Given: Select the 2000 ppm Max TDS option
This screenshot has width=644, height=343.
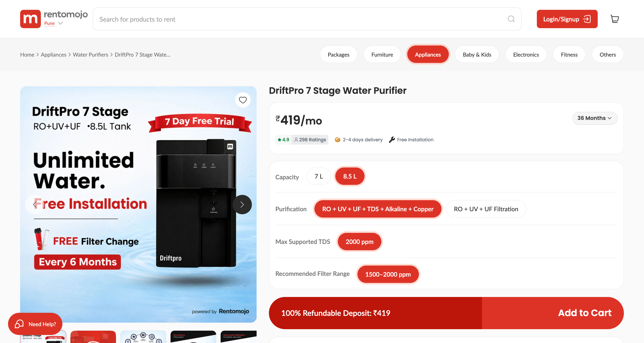Looking at the screenshot, I should (x=359, y=242).
